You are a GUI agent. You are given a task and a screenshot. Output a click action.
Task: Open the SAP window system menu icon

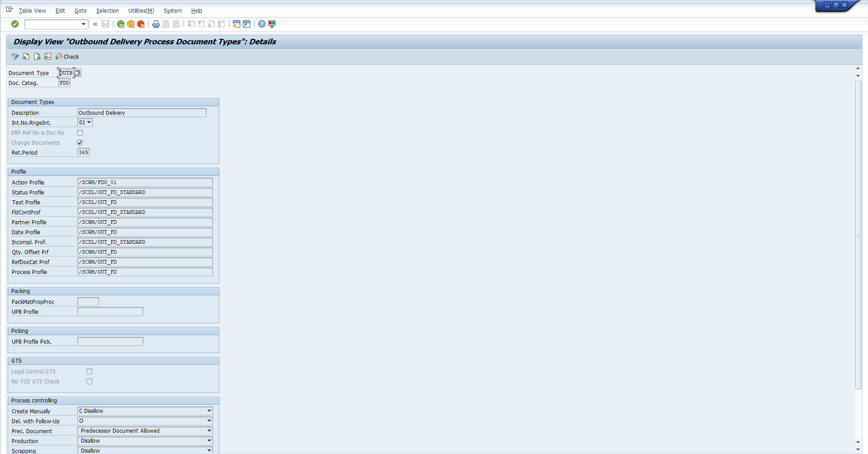[9, 9]
